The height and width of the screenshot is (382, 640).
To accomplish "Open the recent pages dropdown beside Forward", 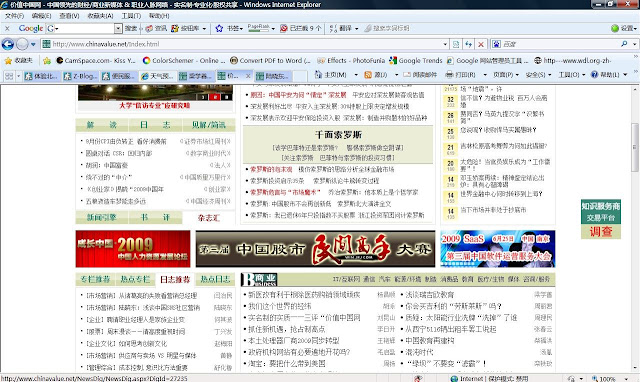I will [x=33, y=44].
